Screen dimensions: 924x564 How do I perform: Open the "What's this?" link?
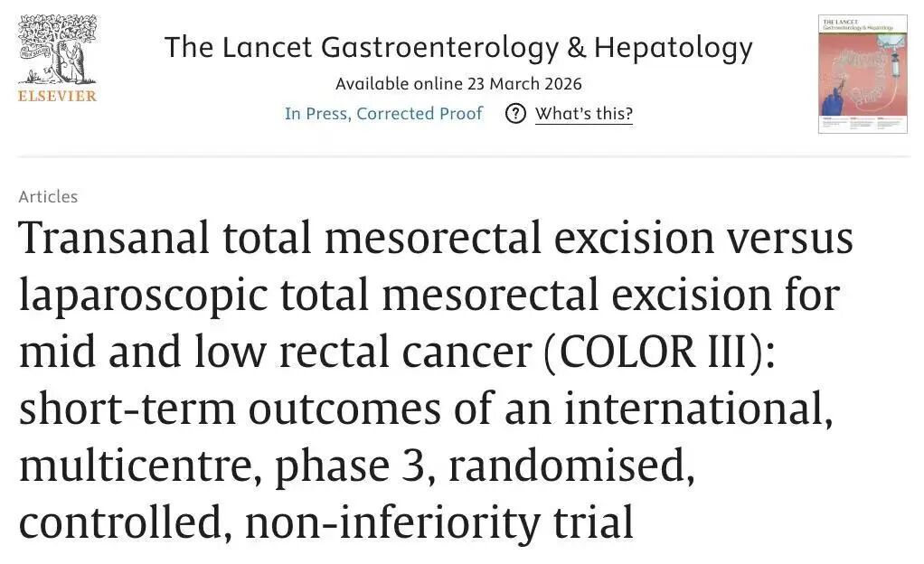(x=583, y=114)
